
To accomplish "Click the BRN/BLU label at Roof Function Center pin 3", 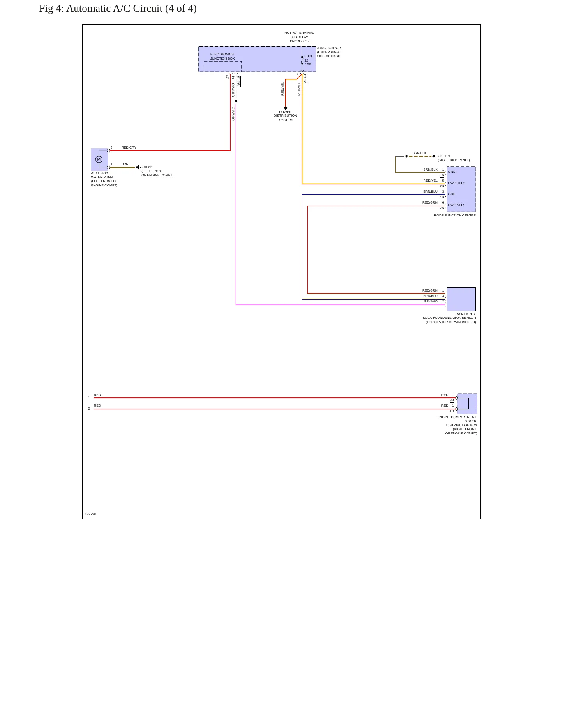I will (x=431, y=192).
